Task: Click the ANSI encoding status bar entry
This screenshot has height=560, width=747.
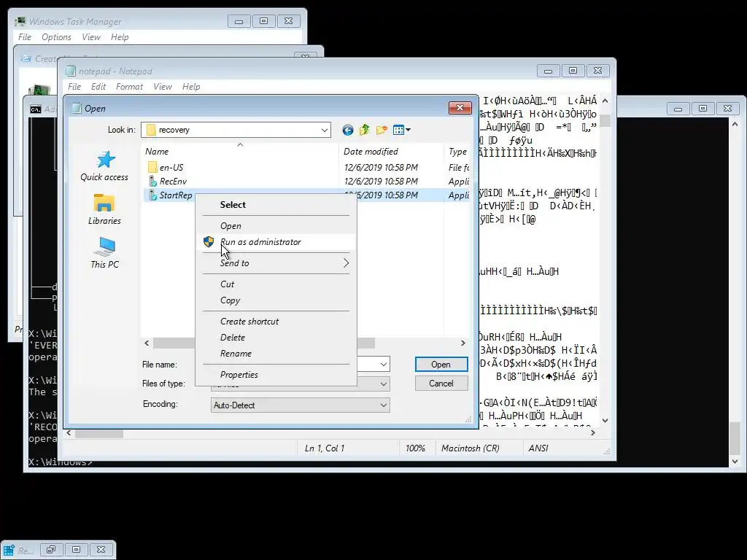Action: pos(538,448)
